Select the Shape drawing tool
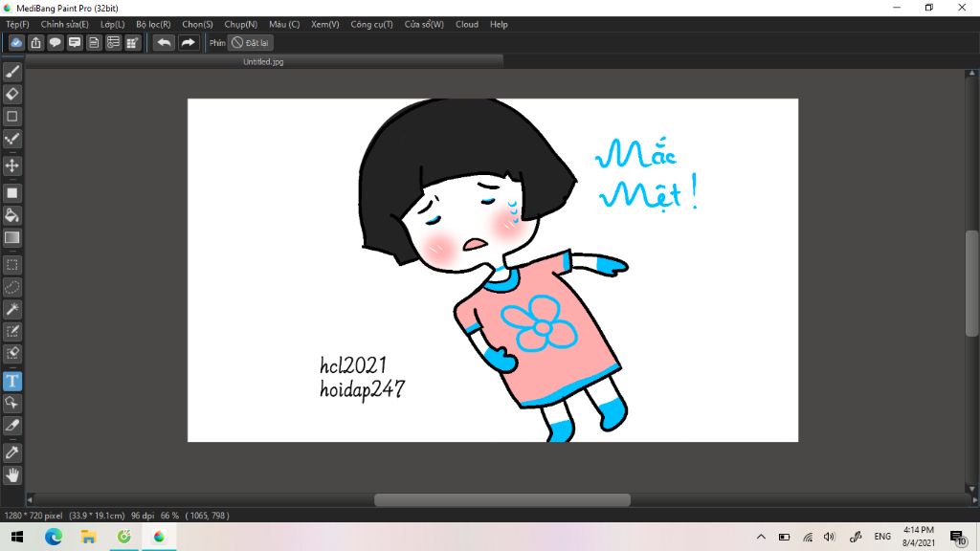Viewport: 980px width, 551px height. 11,116
